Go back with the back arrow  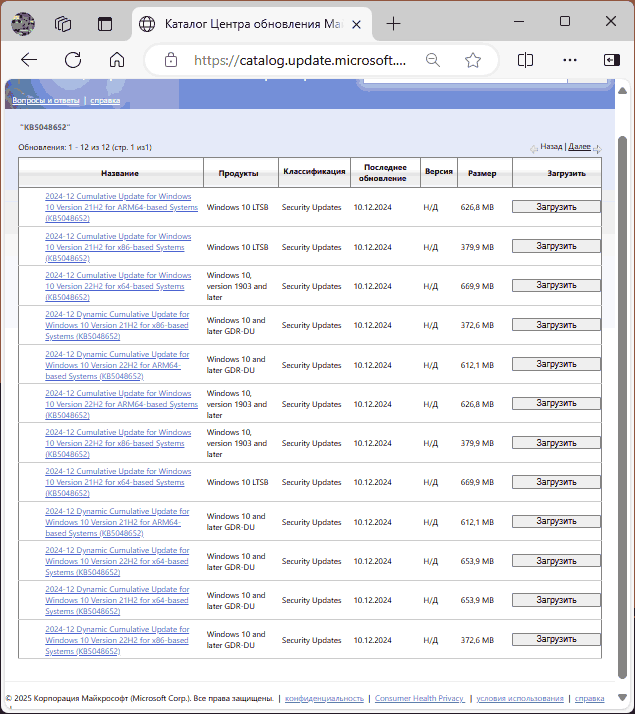pos(29,60)
